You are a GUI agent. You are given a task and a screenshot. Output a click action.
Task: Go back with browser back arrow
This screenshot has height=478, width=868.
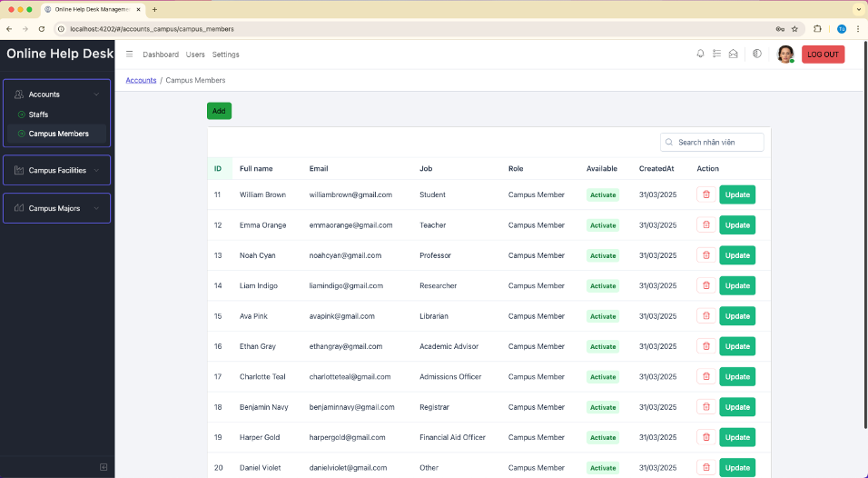(x=9, y=29)
